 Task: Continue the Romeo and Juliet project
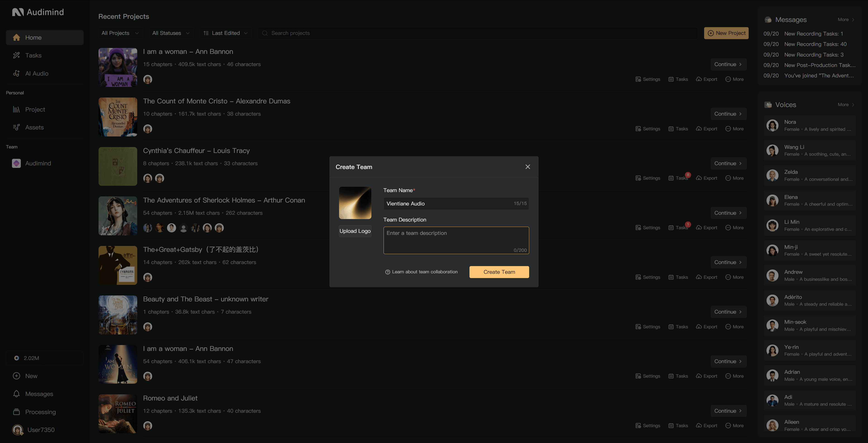click(x=728, y=411)
